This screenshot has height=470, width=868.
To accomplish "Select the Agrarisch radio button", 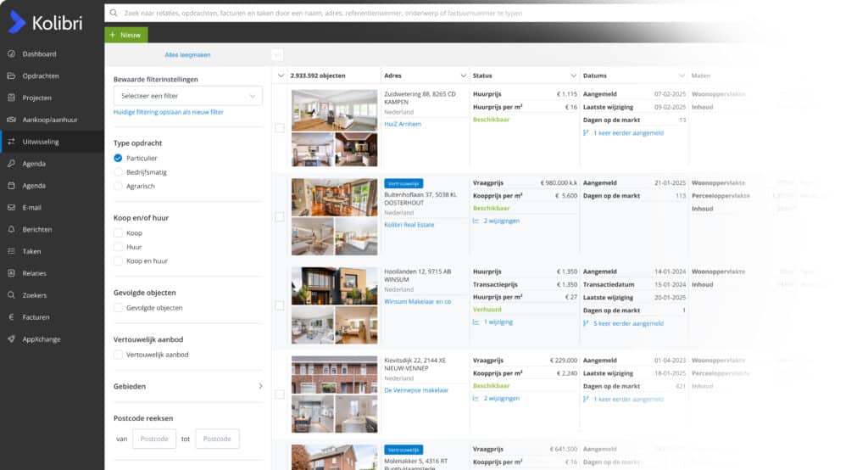I will tap(118, 187).
